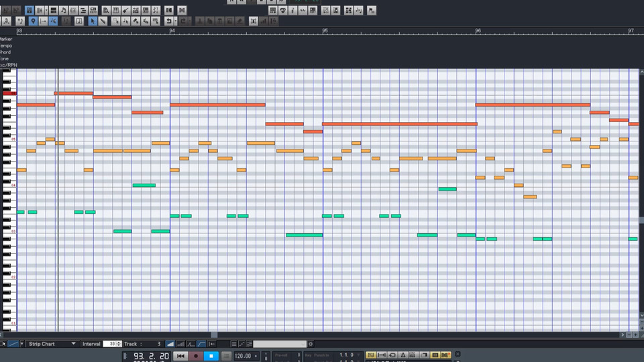Toggle the yellow metronome triangle button
Image resolution: width=644 pixels, height=362 pixels.
click(x=403, y=355)
